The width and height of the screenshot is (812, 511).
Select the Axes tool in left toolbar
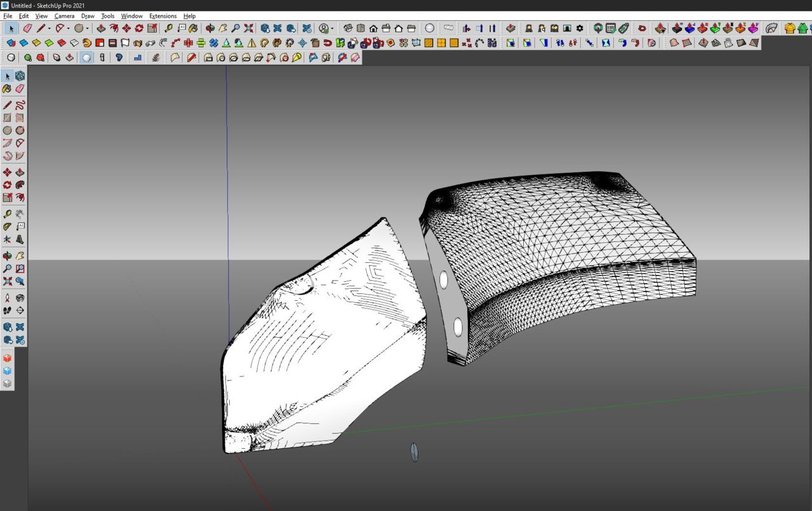(x=7, y=239)
